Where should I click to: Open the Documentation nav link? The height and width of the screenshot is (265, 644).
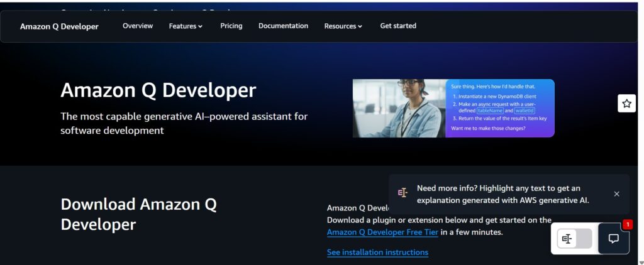[x=283, y=26]
